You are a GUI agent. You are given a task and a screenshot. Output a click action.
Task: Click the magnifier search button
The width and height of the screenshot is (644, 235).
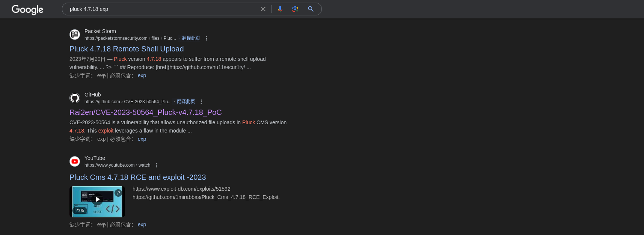click(311, 9)
